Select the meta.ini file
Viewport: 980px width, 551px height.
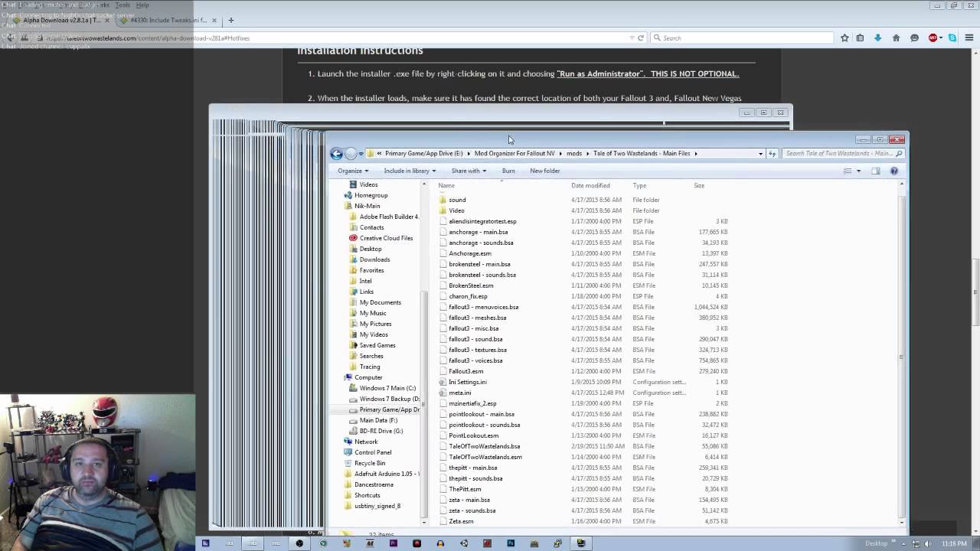point(460,393)
